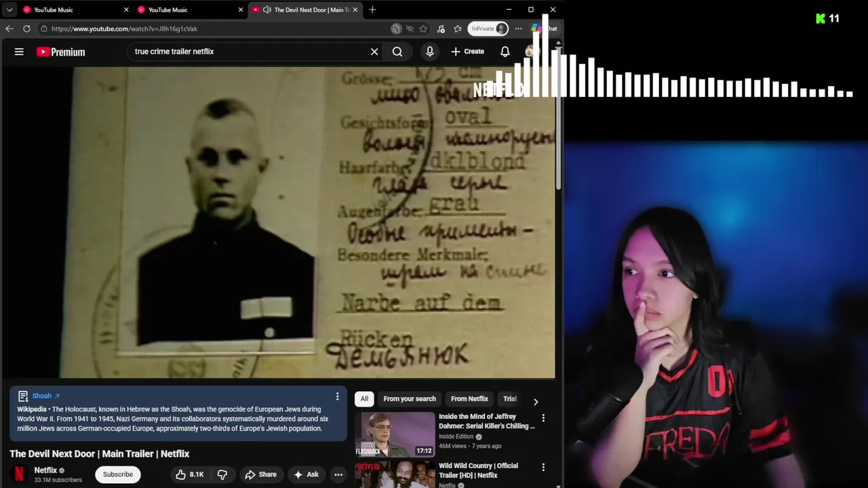Click the browser address bar URL
The width and height of the screenshot is (868, 488).
point(125,28)
